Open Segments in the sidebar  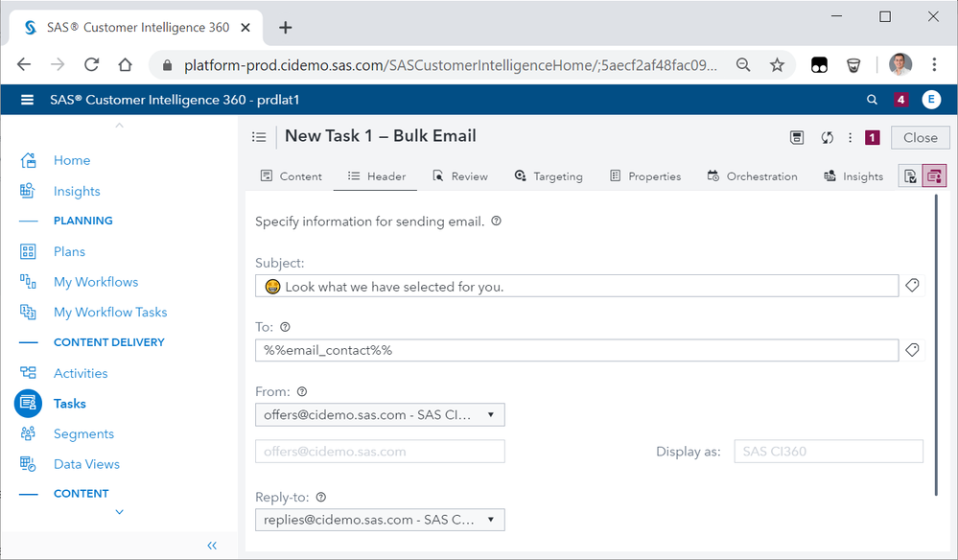[83, 433]
